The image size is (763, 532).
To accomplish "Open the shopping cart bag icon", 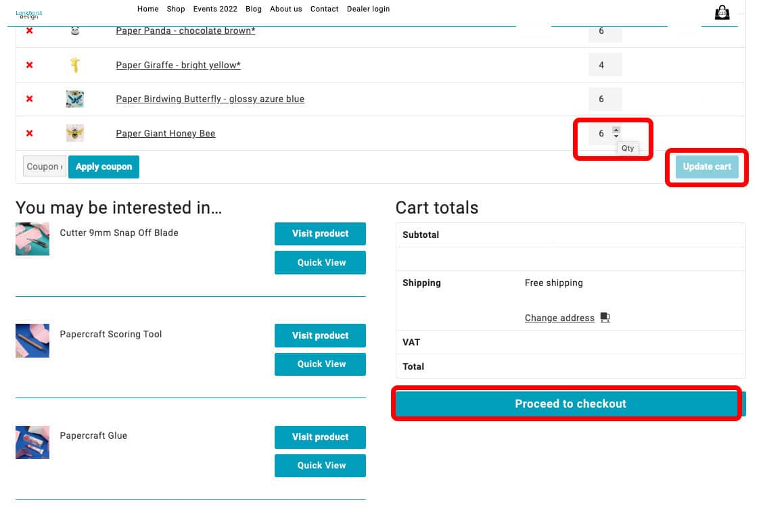I will click(x=722, y=13).
